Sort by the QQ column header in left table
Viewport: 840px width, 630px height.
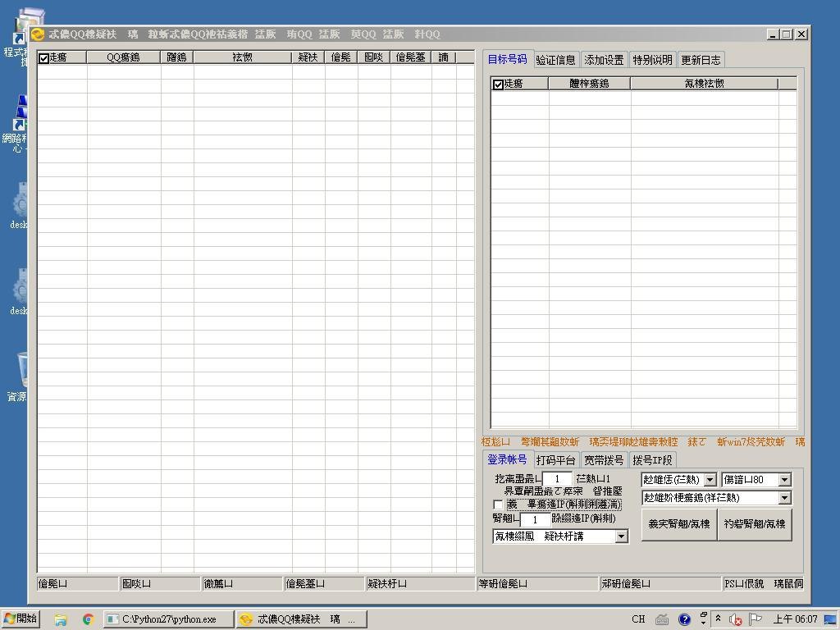[123, 57]
